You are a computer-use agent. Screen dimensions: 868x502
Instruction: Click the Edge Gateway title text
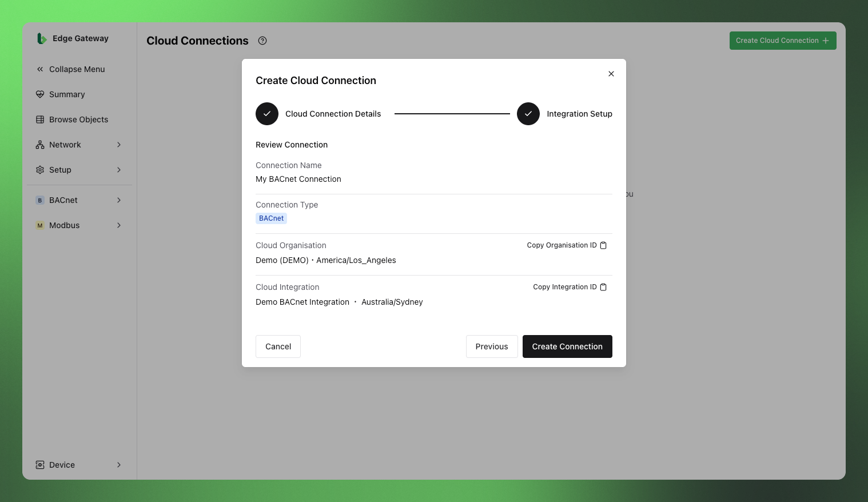[81, 38]
